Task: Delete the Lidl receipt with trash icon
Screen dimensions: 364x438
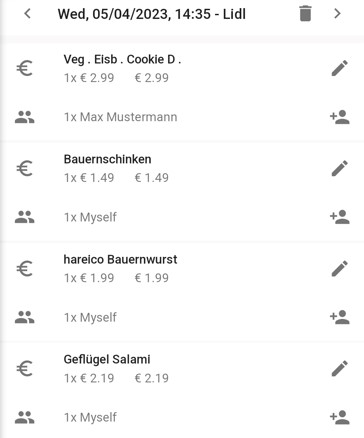Action: (305, 14)
